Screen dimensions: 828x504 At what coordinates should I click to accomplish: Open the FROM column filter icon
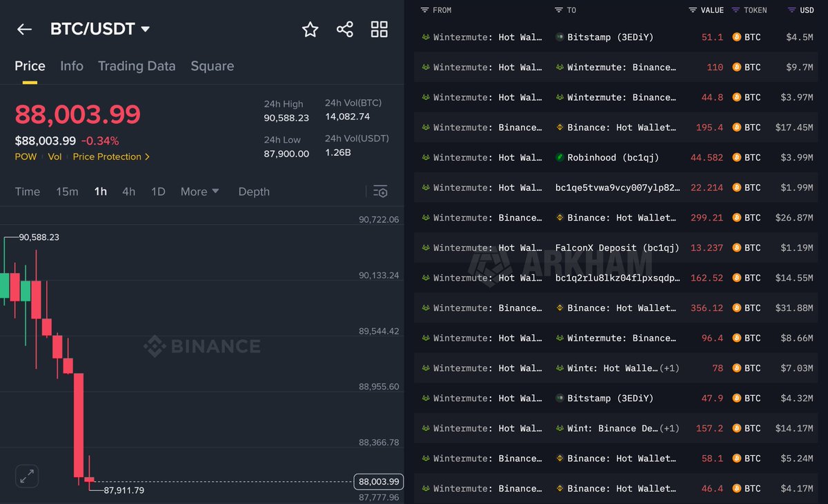[425, 10]
